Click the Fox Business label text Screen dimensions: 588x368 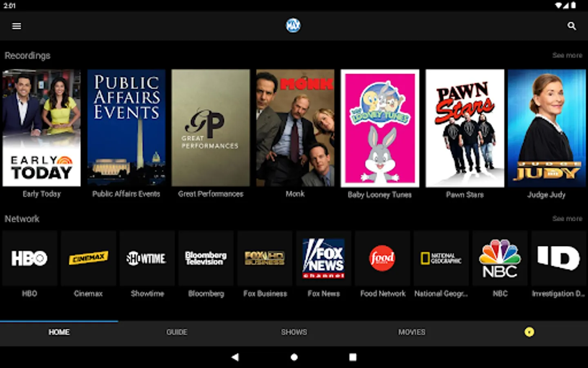[x=265, y=294]
